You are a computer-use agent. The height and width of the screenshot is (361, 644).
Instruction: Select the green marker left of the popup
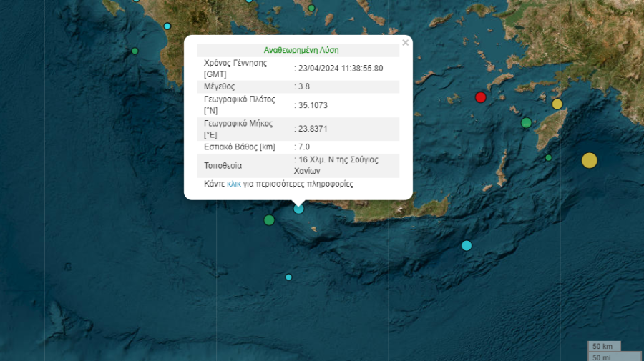(x=135, y=51)
